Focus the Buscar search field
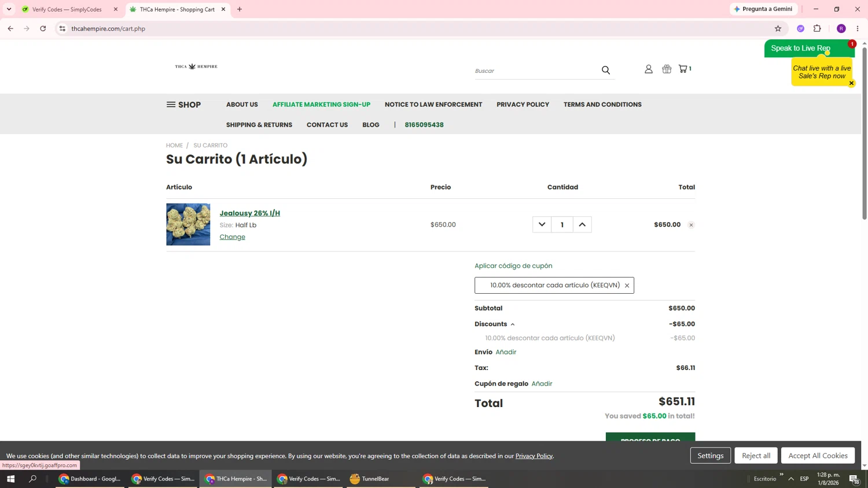868x488 pixels. (536, 71)
